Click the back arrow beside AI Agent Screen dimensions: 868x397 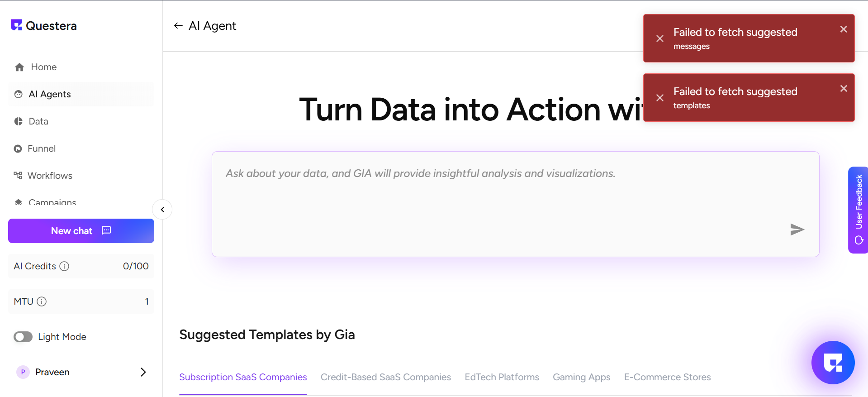(178, 26)
